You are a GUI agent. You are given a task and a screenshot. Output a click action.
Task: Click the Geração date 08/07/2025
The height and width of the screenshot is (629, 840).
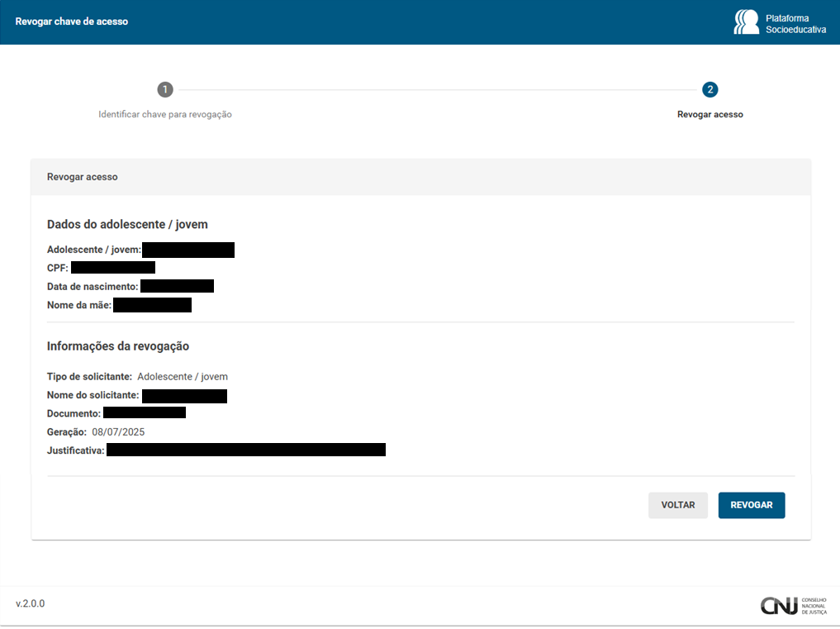(118, 431)
